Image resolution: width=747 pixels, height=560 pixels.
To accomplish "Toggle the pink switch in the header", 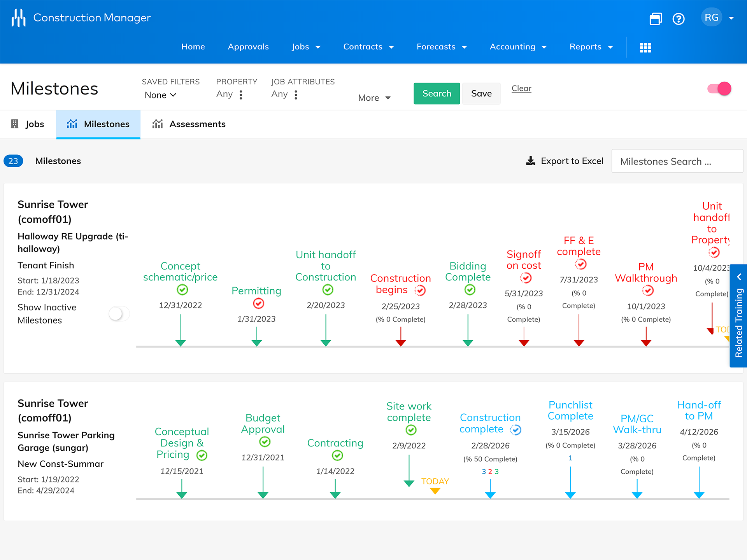I will (719, 89).
